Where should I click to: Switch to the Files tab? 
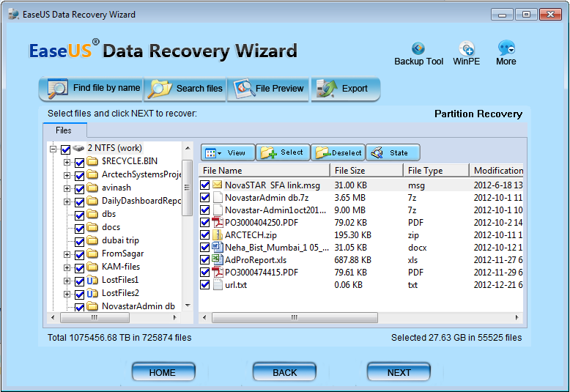pyautogui.click(x=64, y=130)
